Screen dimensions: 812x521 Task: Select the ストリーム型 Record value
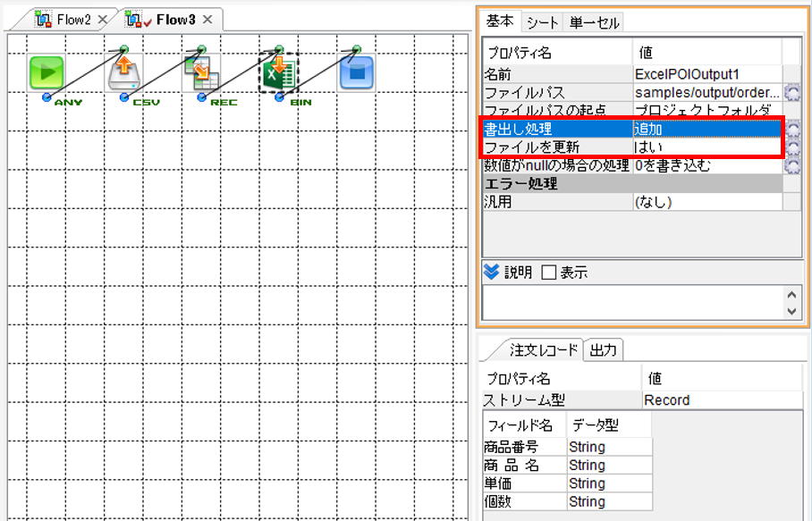point(722,400)
